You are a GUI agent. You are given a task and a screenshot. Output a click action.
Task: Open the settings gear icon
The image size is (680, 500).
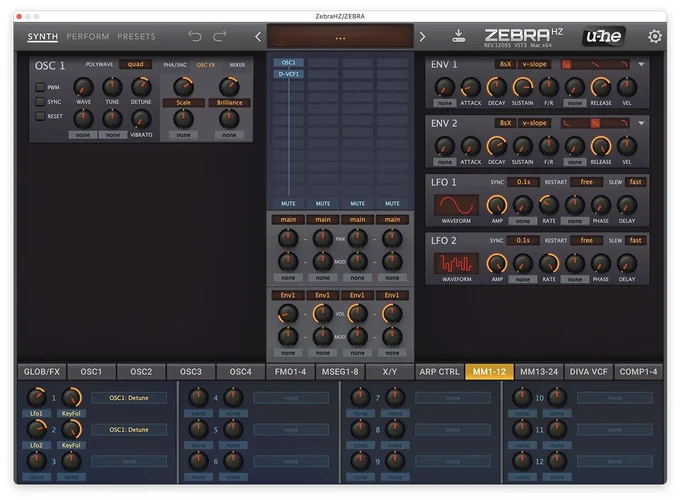tap(655, 36)
